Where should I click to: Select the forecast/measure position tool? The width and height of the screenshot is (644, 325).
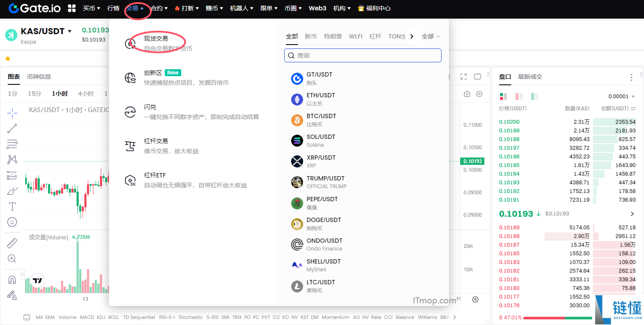point(12,175)
